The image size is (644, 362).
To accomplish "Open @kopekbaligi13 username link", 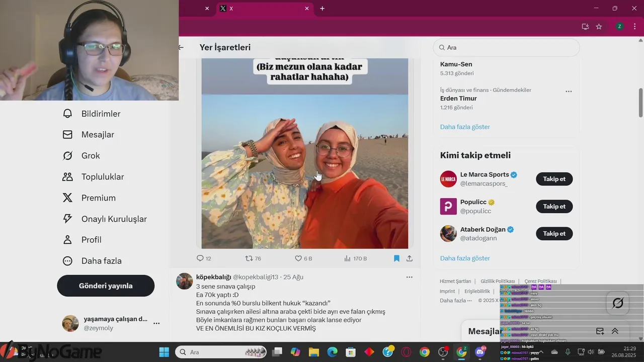I will coord(256,277).
